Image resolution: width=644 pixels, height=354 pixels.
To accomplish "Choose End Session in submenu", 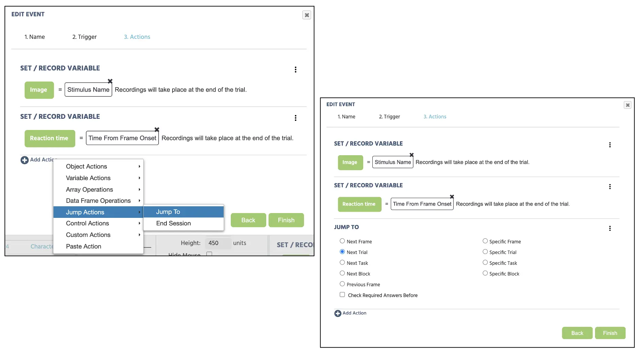I will [x=183, y=223].
